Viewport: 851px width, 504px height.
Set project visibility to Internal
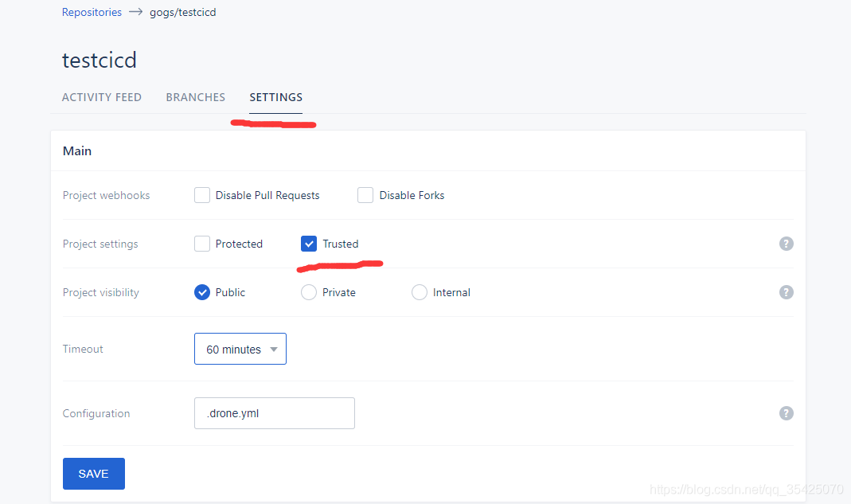coord(420,292)
